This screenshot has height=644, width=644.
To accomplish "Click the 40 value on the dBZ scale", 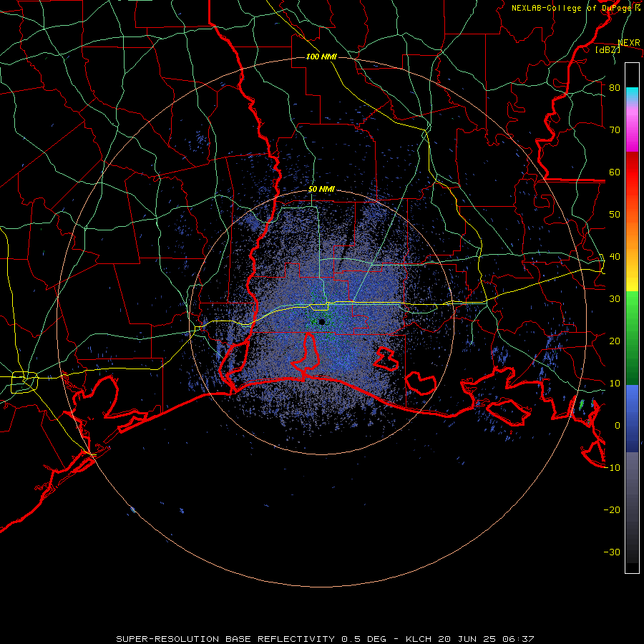I will 615,257.
